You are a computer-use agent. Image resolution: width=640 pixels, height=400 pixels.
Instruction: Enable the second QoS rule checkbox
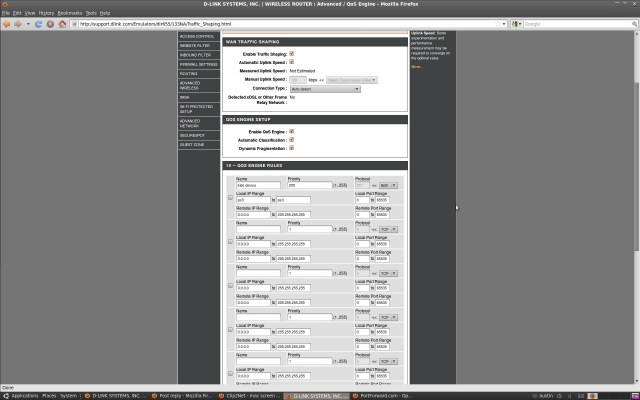point(230,242)
